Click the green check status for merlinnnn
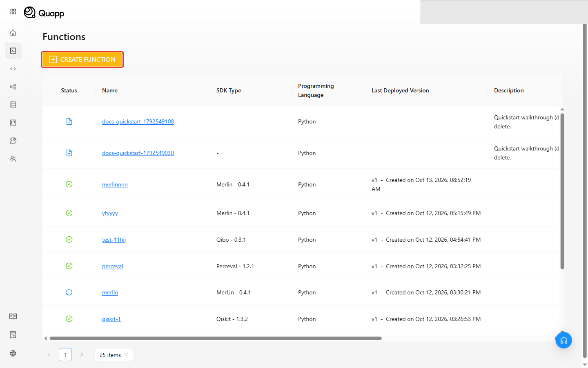 tap(69, 184)
